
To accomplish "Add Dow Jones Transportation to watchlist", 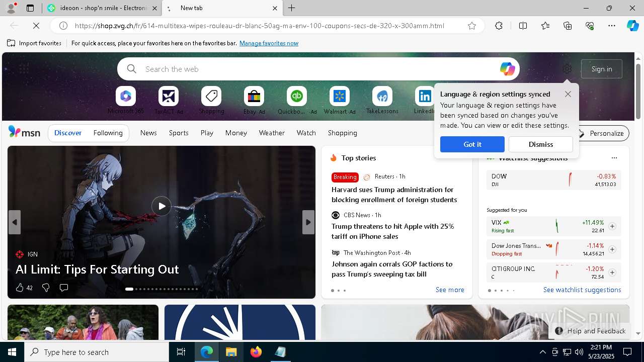I will tap(612, 249).
